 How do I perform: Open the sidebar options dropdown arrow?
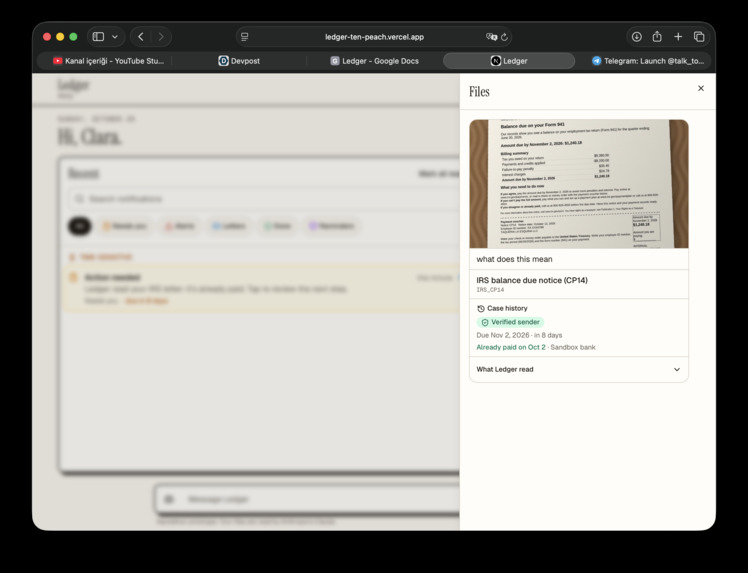115,37
